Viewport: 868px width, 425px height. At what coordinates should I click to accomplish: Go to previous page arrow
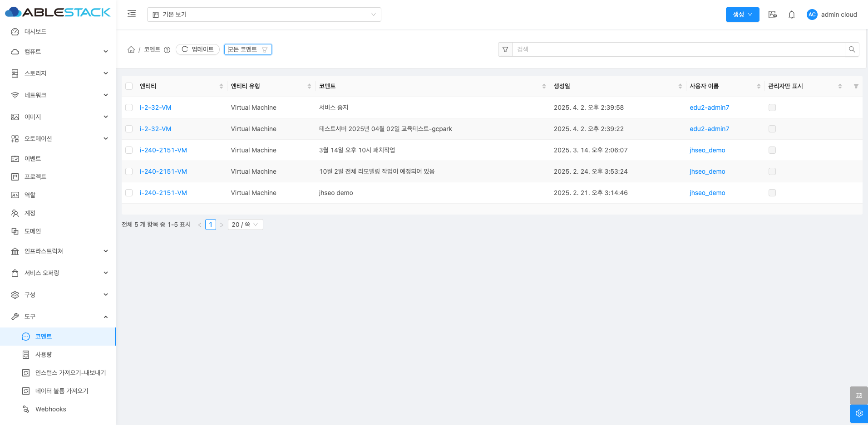(x=199, y=225)
